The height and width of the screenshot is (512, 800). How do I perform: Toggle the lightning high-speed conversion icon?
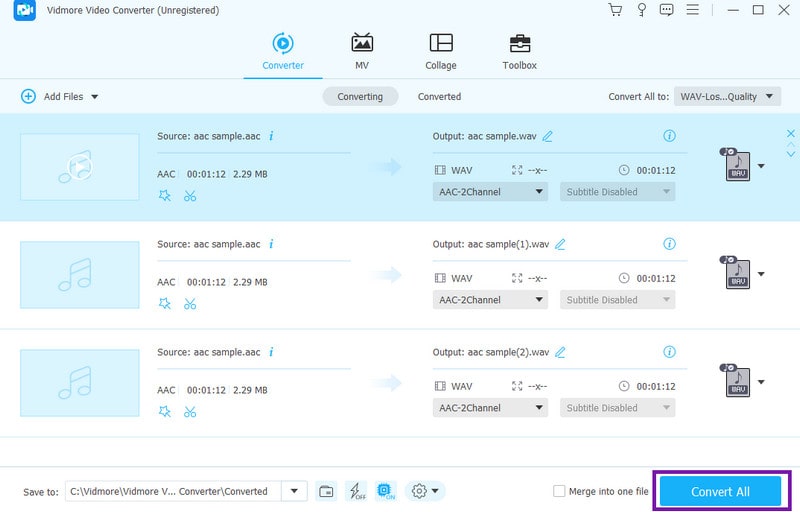tap(356, 491)
